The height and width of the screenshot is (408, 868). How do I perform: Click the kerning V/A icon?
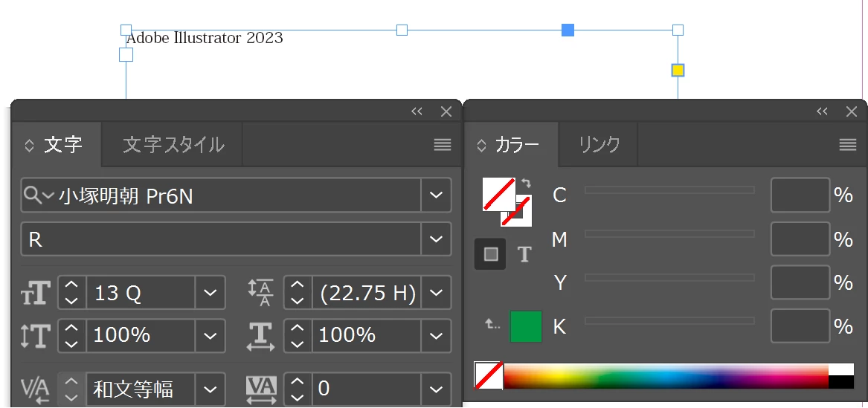point(36,389)
